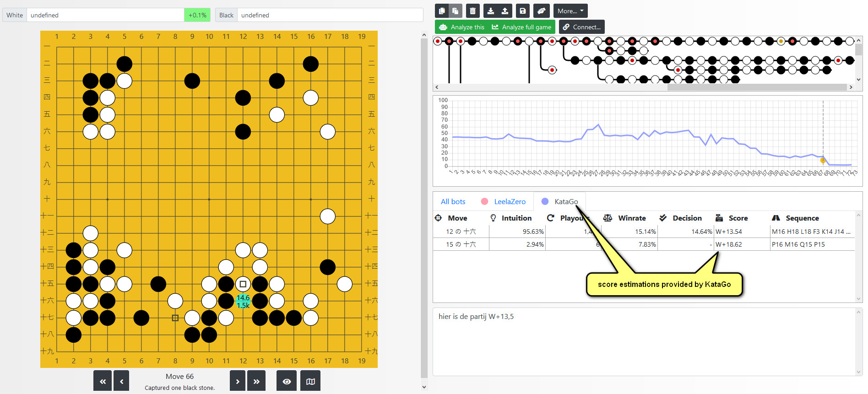The width and height of the screenshot is (868, 394).
Task: Click the upload icon in toolbar
Action: pyautogui.click(x=505, y=11)
